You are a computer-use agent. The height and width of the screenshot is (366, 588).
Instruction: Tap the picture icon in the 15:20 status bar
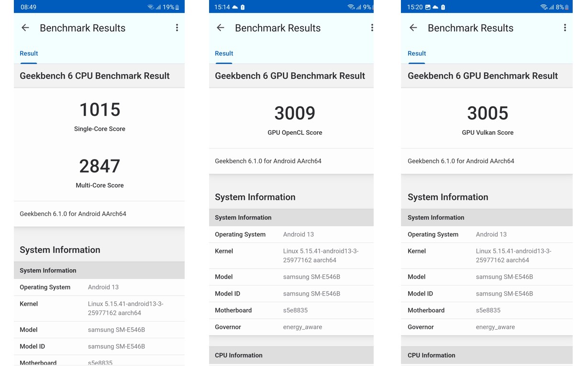[428, 7]
